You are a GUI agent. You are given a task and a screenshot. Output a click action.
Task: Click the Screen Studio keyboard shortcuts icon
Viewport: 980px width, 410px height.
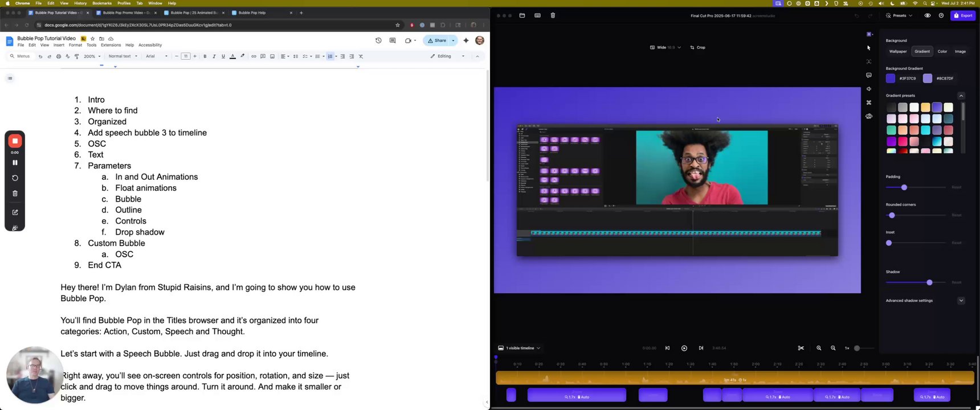[537, 15]
